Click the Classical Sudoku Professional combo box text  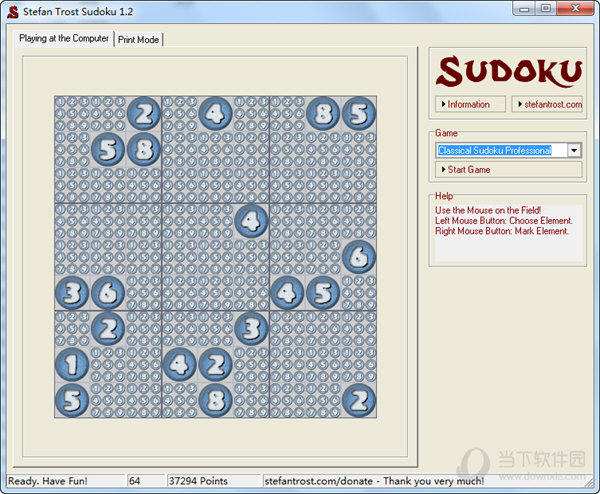point(495,150)
